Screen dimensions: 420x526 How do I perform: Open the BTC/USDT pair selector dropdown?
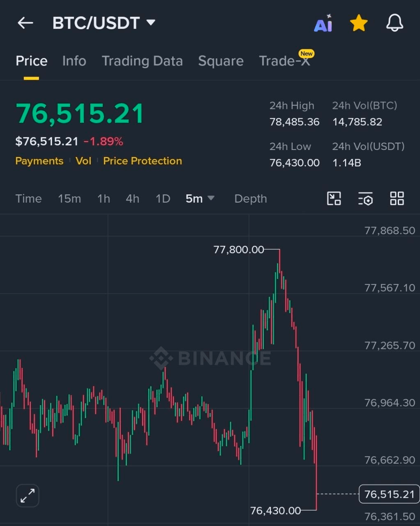(x=104, y=23)
